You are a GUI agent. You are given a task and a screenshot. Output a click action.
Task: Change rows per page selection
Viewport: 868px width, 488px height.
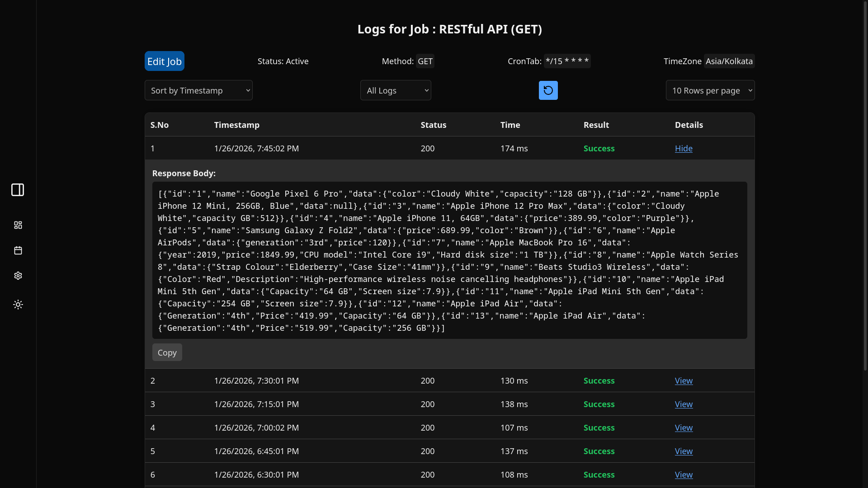point(710,90)
